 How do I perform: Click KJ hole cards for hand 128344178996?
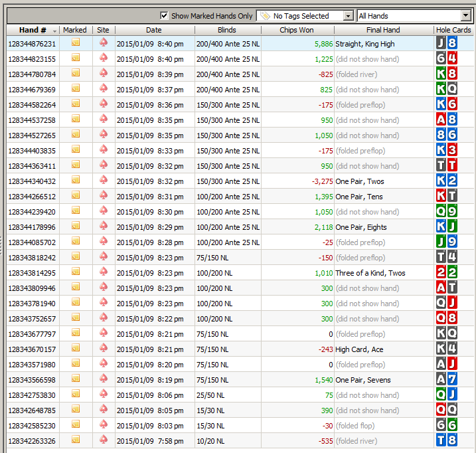point(447,226)
